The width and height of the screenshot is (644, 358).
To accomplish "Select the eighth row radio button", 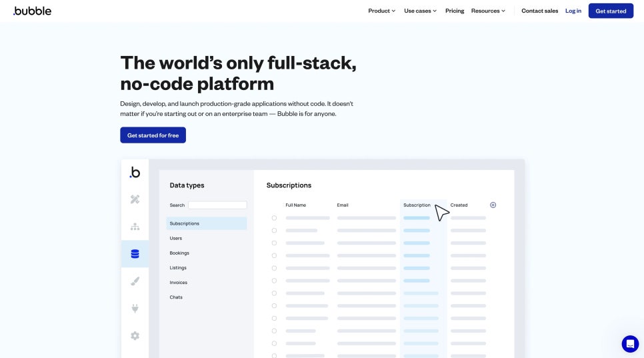I will pyautogui.click(x=274, y=306).
